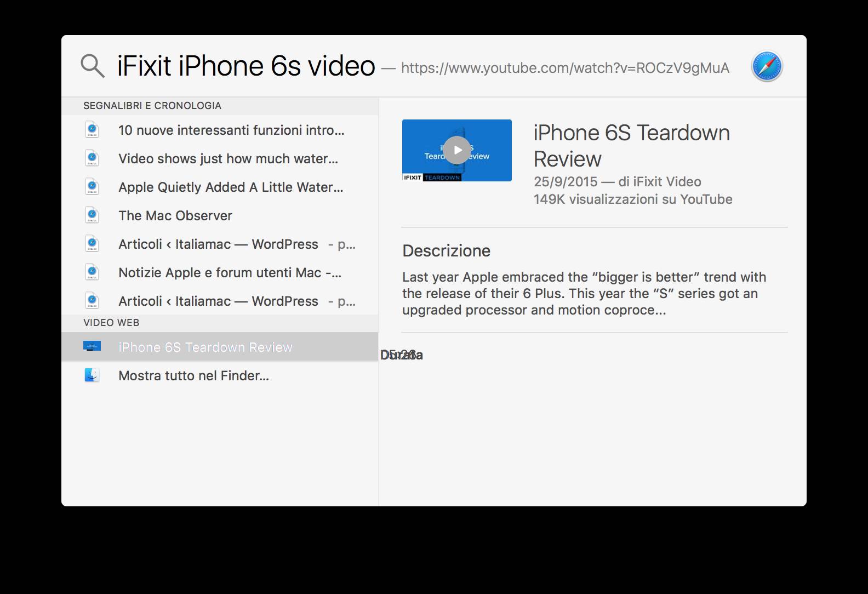Viewport: 868px width, 594px height.
Task: Click the preview title 'iPhone 6S Teardown Review'
Action: point(632,146)
